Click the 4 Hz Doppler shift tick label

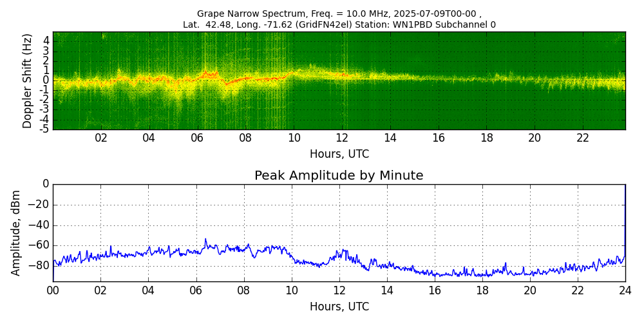click(46, 41)
